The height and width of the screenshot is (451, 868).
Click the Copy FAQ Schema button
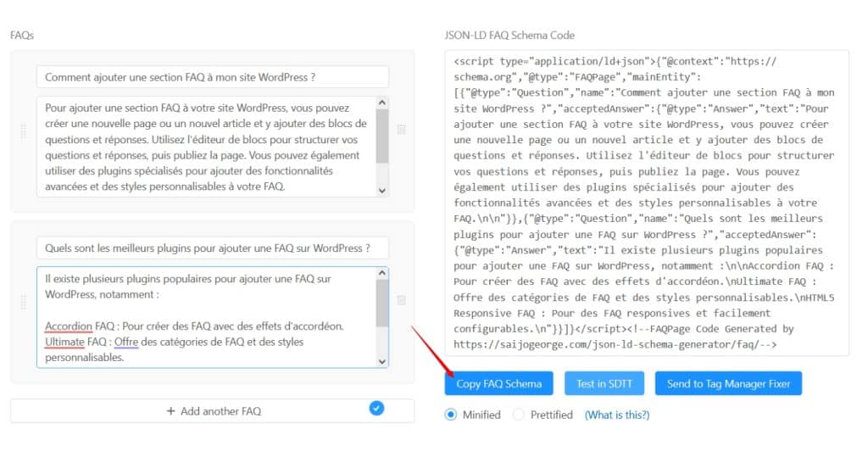(x=498, y=383)
